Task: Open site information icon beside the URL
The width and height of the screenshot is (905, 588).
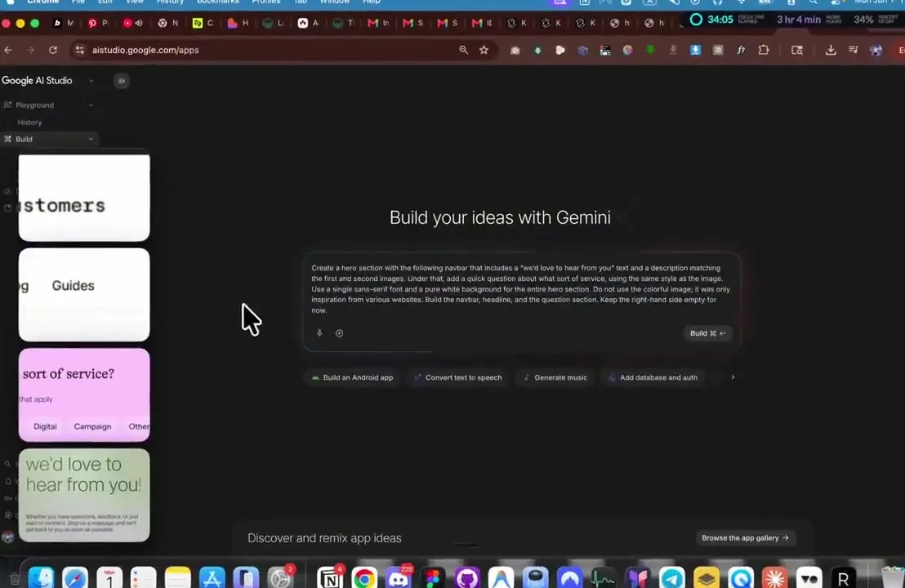Action: point(80,50)
